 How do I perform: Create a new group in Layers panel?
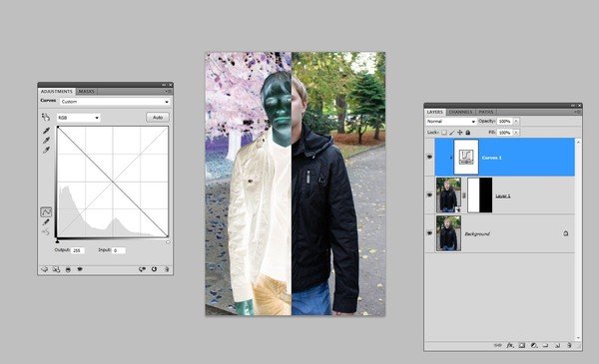pyautogui.click(x=545, y=345)
